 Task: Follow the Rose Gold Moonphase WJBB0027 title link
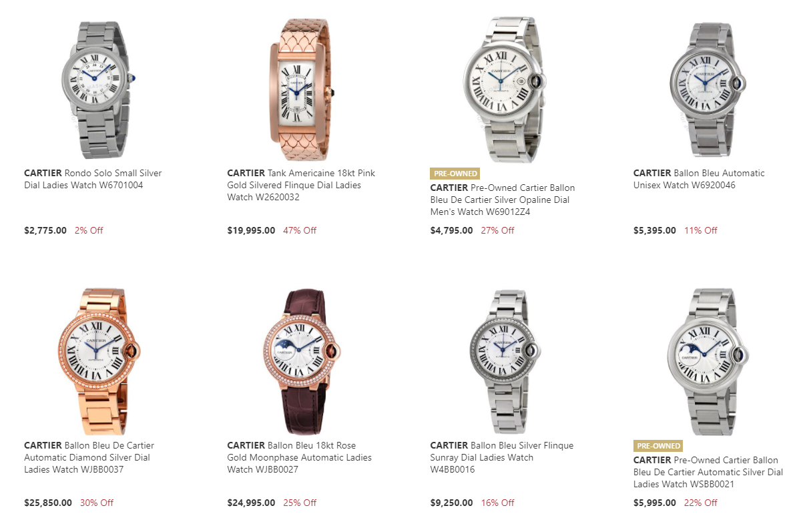pos(299,457)
